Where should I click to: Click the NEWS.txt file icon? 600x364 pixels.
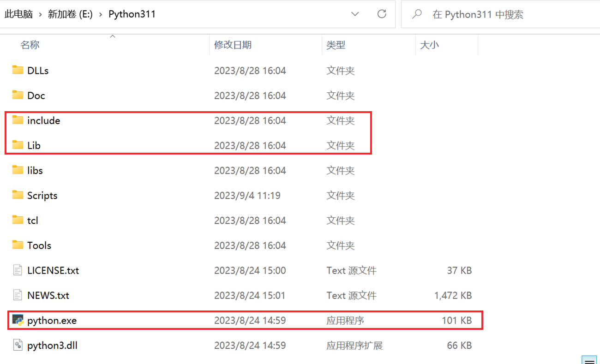[x=18, y=295]
